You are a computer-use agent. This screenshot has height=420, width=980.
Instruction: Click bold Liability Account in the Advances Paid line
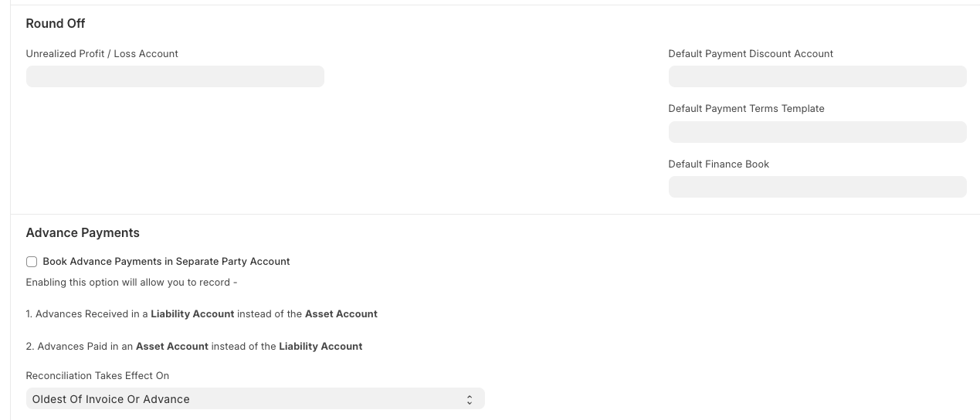click(320, 347)
